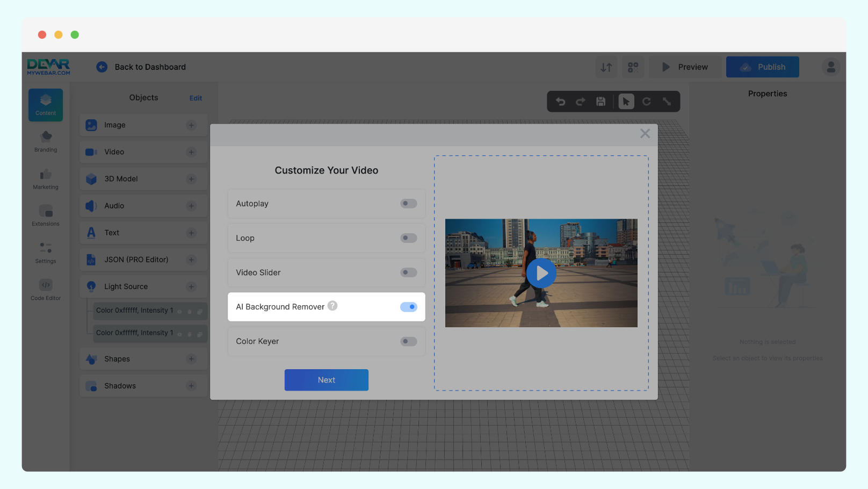This screenshot has width=868, height=489.
Task: Add a 3D Model with plus
Action: [191, 179]
